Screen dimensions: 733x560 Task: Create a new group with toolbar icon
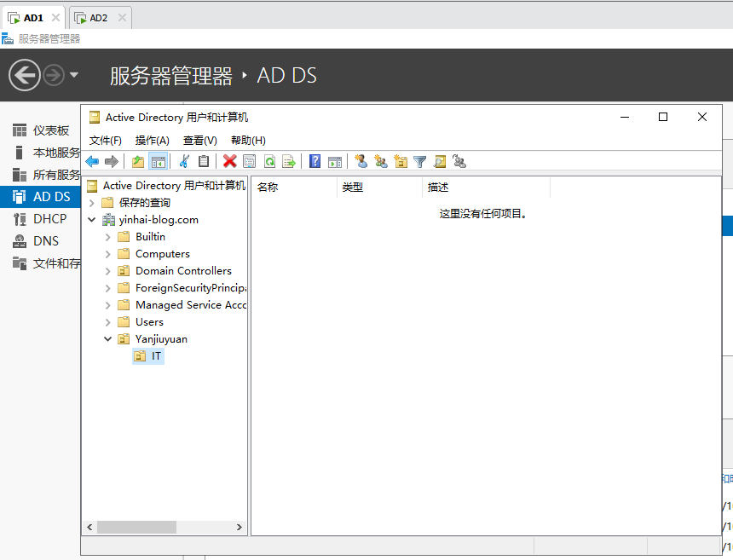click(x=381, y=162)
